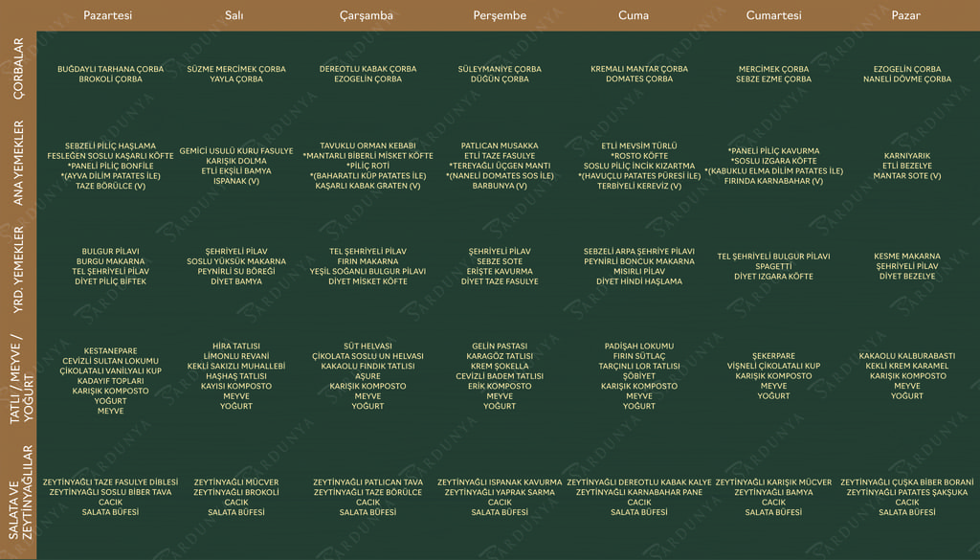Select SÜLEYMANİYE ÇORBA in Perşembe soups

[x=500, y=69]
